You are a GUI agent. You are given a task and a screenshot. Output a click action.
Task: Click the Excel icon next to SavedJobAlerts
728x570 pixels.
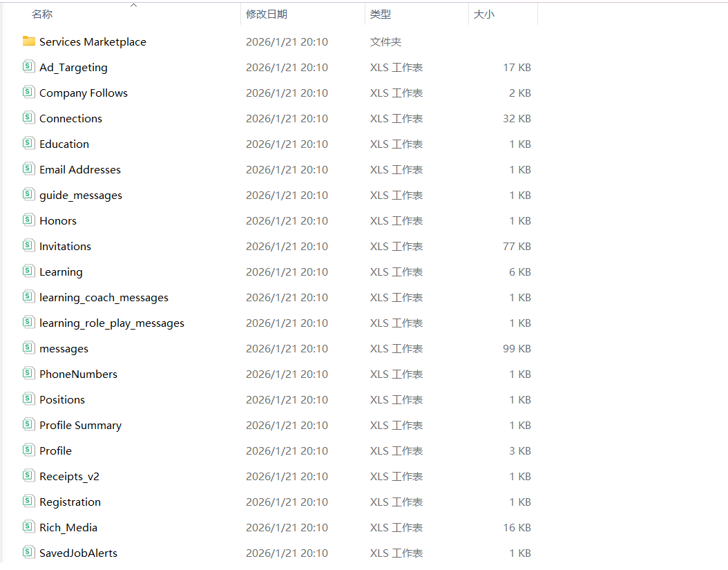click(28, 552)
